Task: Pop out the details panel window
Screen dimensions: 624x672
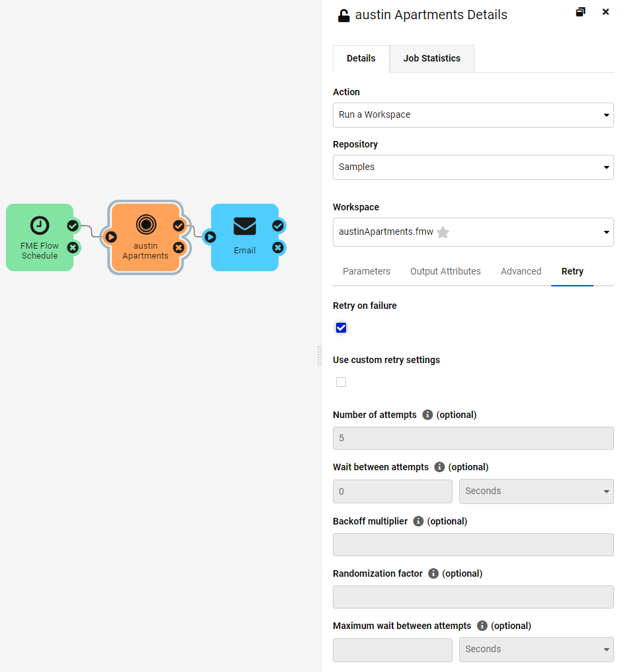Action: [580, 12]
